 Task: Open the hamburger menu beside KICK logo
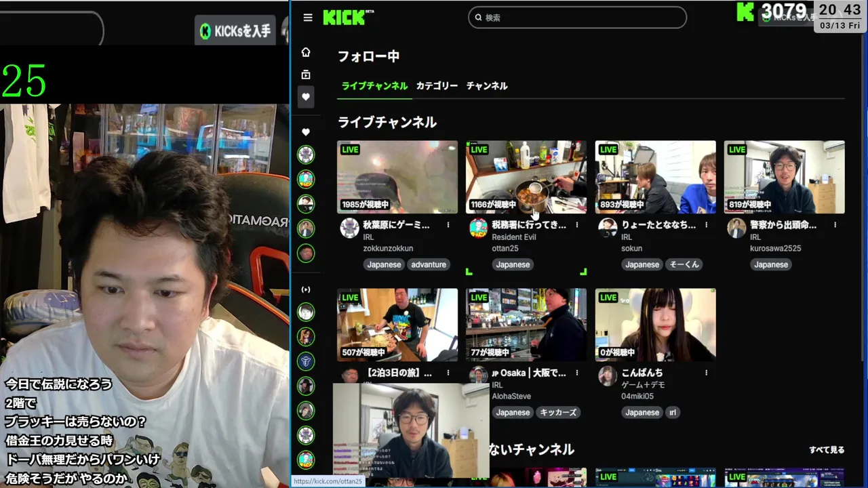point(308,18)
